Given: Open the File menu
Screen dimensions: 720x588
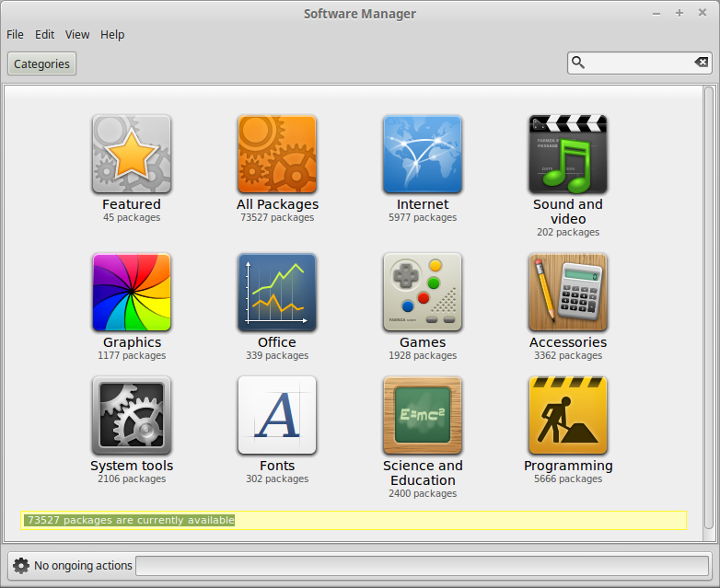Looking at the screenshot, I should coord(15,34).
